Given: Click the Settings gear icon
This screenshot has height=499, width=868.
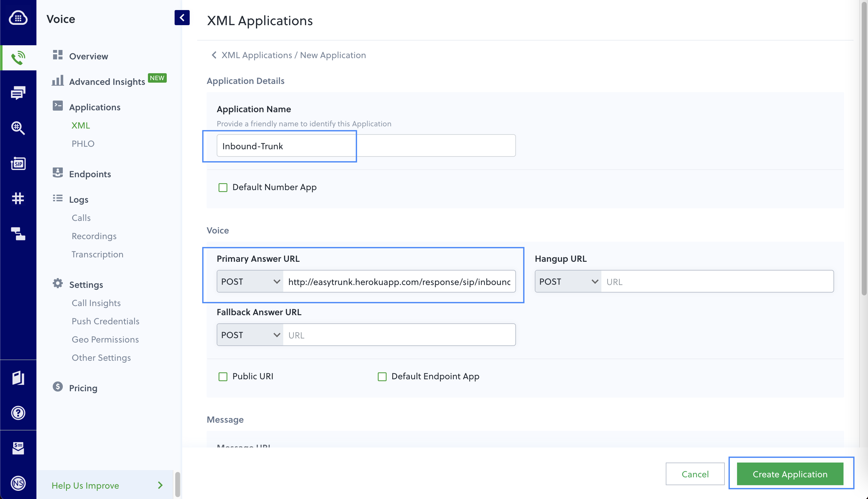Looking at the screenshot, I should 57,283.
